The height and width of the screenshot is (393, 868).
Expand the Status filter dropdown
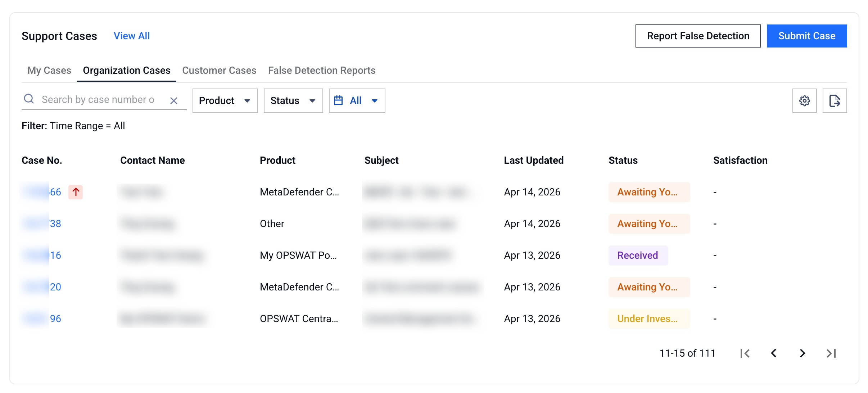pyautogui.click(x=293, y=101)
